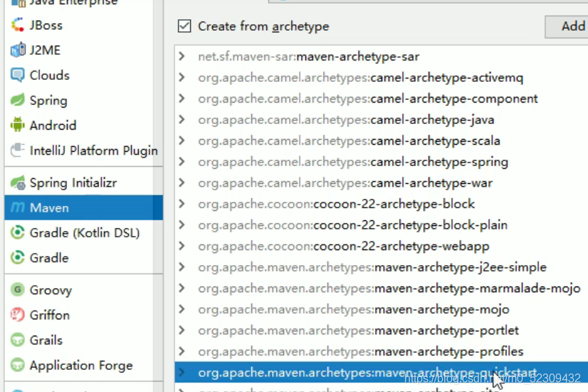Click the Spring leaf icon
Viewport: 588px width, 392px height.
(x=18, y=100)
